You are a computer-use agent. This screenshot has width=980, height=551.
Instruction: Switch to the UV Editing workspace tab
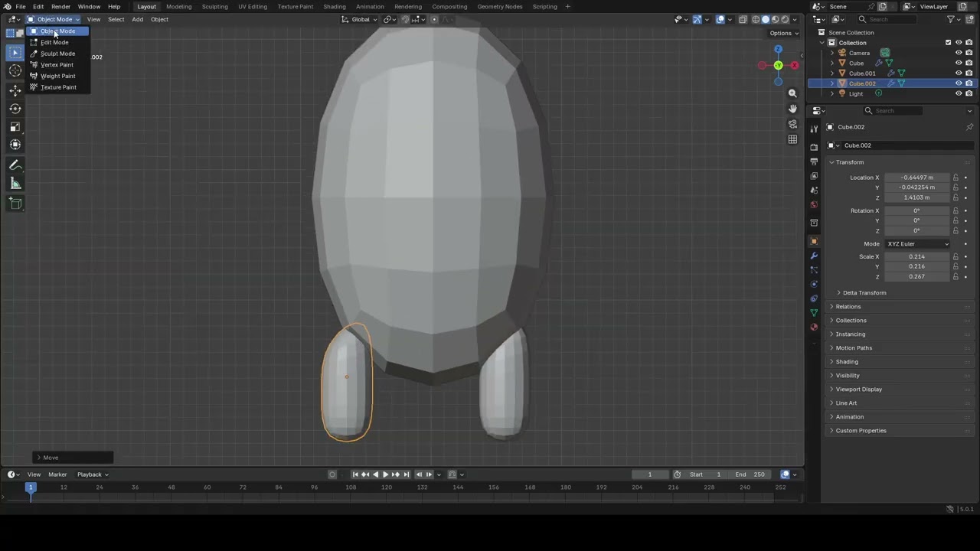(253, 6)
